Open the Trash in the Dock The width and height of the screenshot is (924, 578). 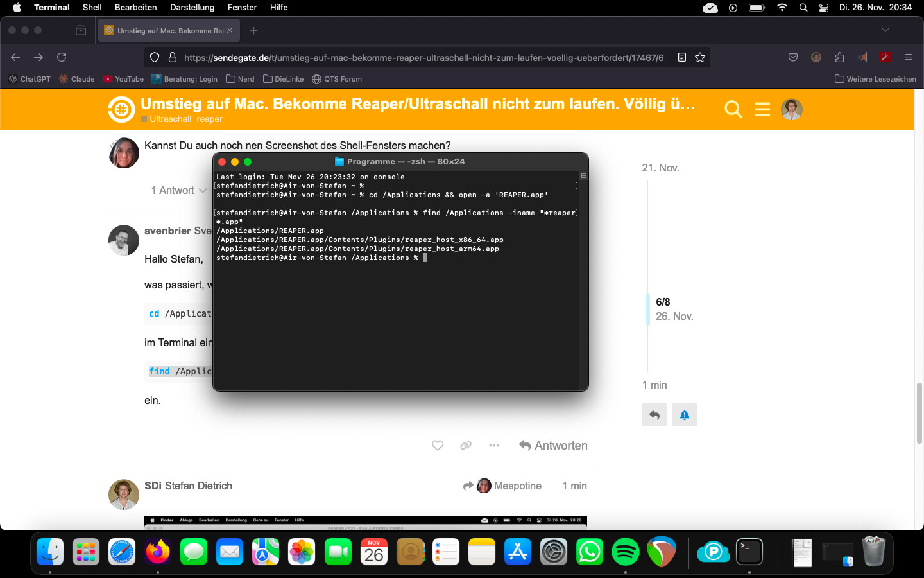[873, 552]
